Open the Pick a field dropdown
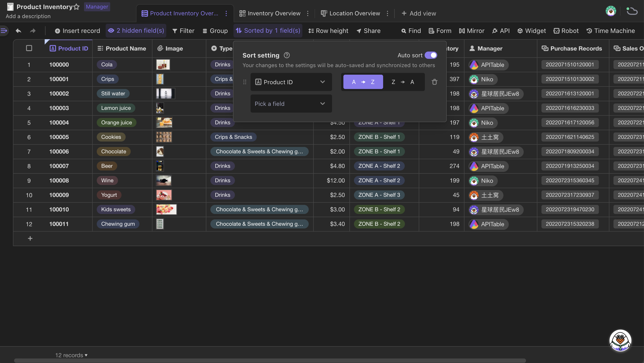The width and height of the screenshot is (644, 363). [x=291, y=104]
